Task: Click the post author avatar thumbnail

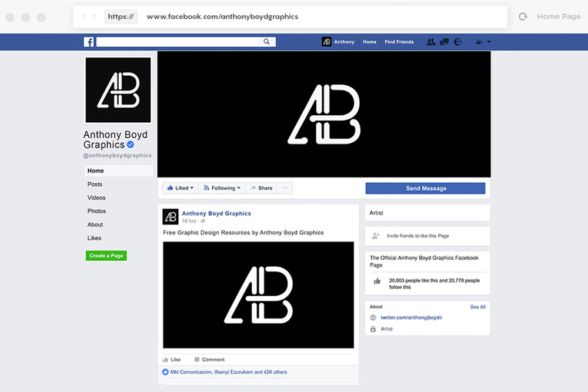Action: (171, 217)
